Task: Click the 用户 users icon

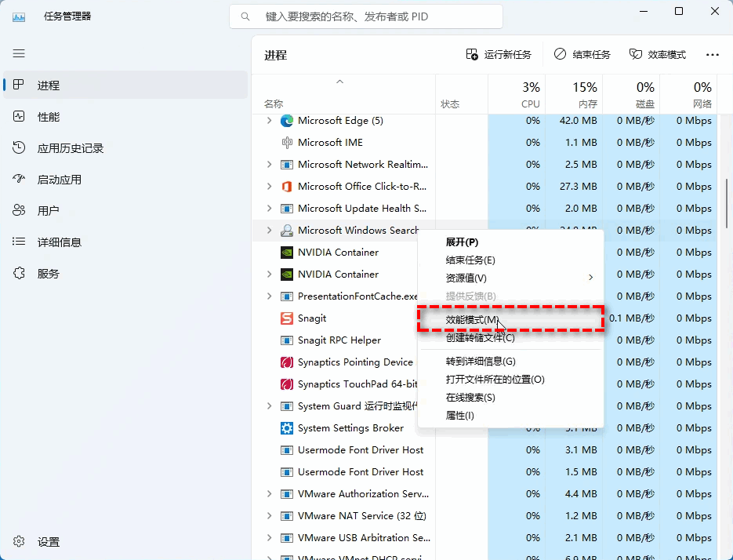Action: (x=19, y=210)
